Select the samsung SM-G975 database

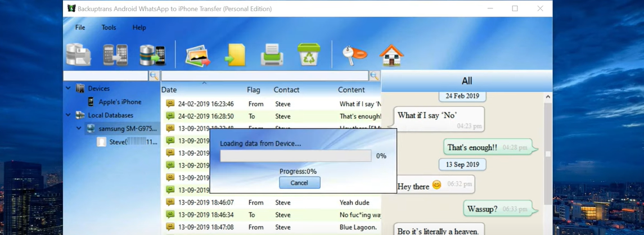128,129
